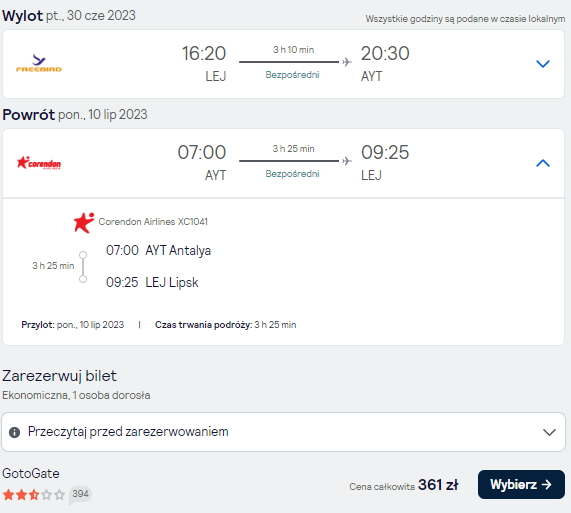The height and width of the screenshot is (513, 571).
Task: Click the Corendon airline logo in return card
Action: point(39,163)
